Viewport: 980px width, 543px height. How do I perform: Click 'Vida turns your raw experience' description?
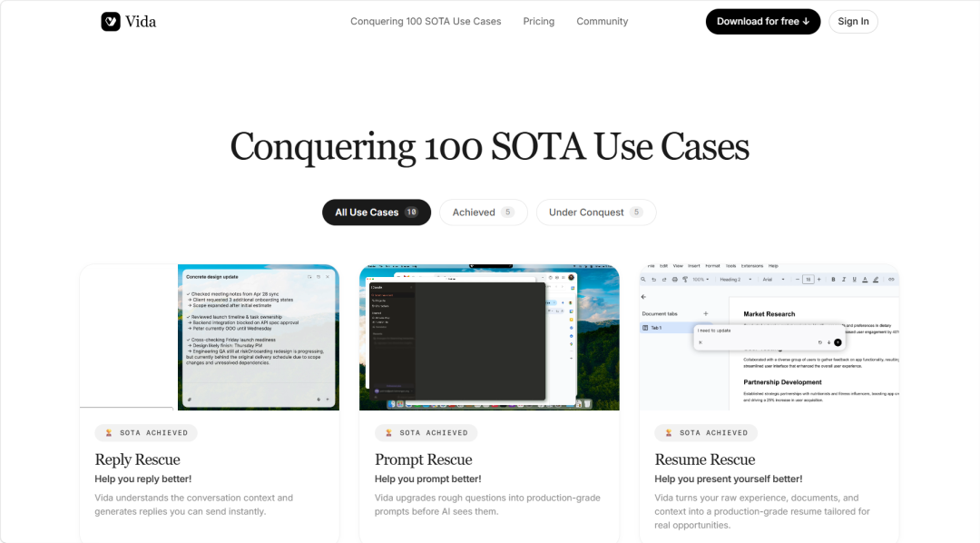click(x=762, y=512)
